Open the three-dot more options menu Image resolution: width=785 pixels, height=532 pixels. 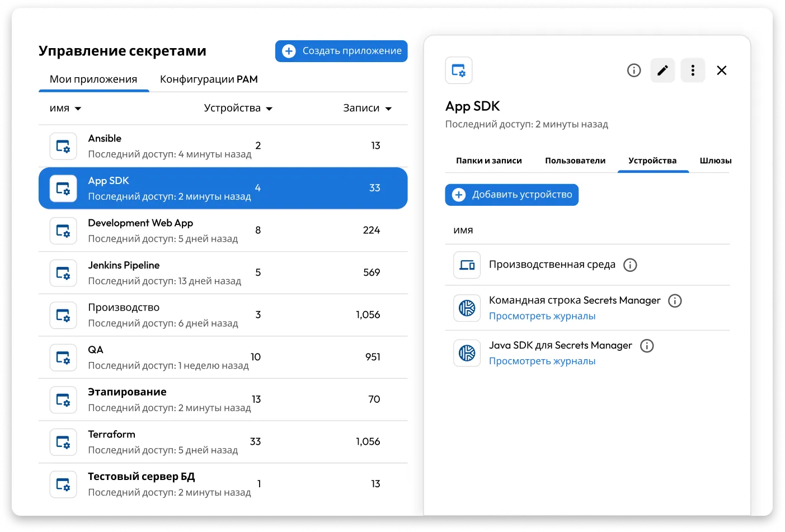(x=693, y=70)
